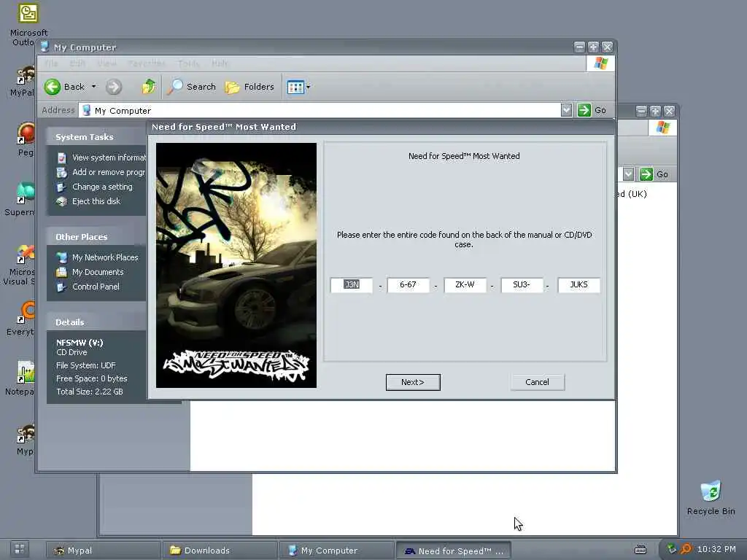Select third CD key field ZK-W
Image resolution: width=747 pixels, height=560 pixels.
465,285
